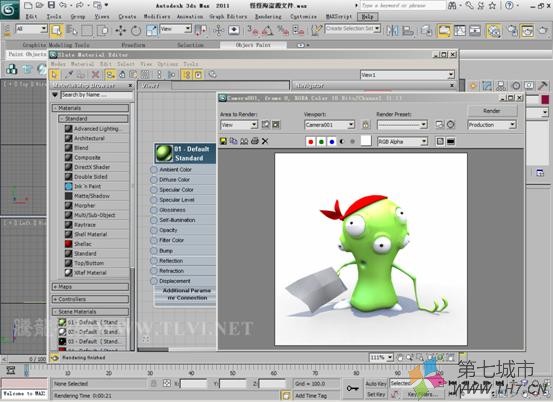Click the Bump slot socket
The height and width of the screenshot is (402, 553).
point(154,251)
